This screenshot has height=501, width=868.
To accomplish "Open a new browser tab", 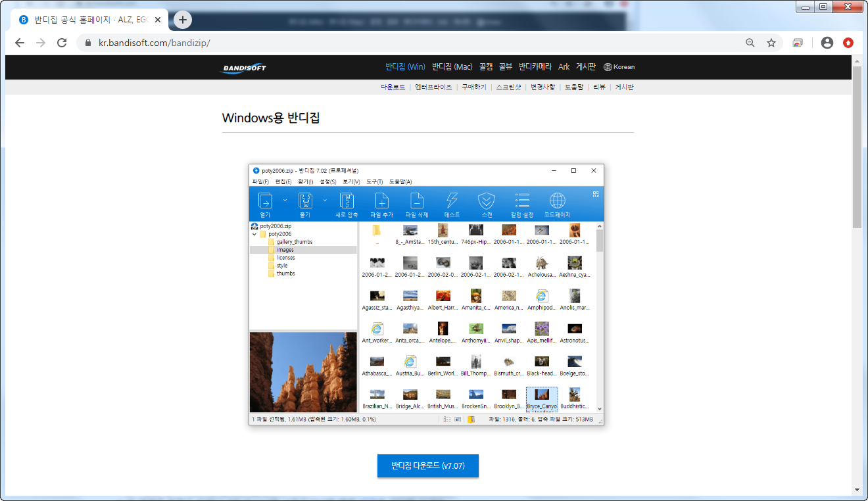I will click(183, 20).
